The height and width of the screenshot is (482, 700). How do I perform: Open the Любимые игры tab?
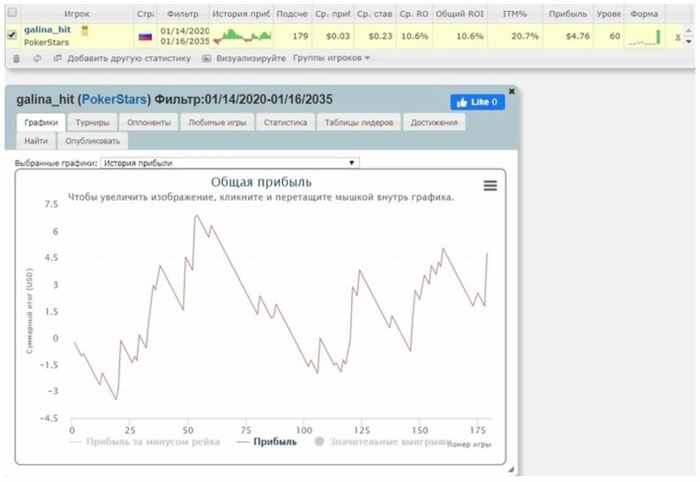pos(217,122)
